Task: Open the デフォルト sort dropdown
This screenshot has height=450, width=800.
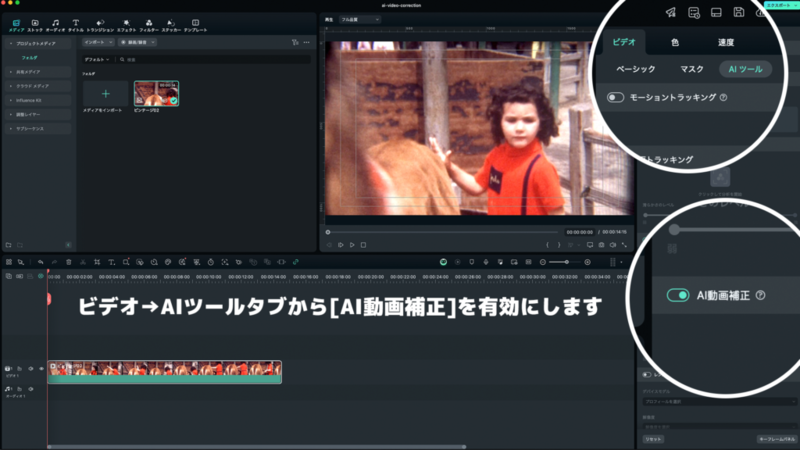Action: (97, 60)
